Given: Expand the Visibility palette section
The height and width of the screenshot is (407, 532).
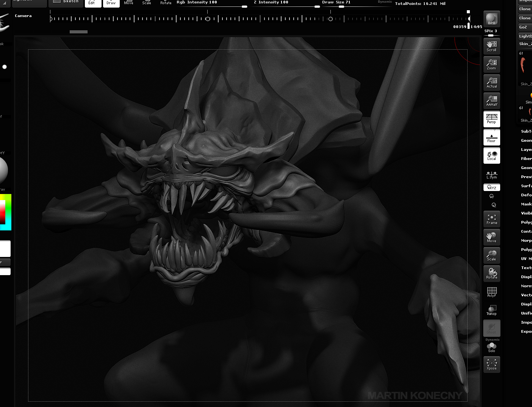Looking at the screenshot, I should (526, 213).
